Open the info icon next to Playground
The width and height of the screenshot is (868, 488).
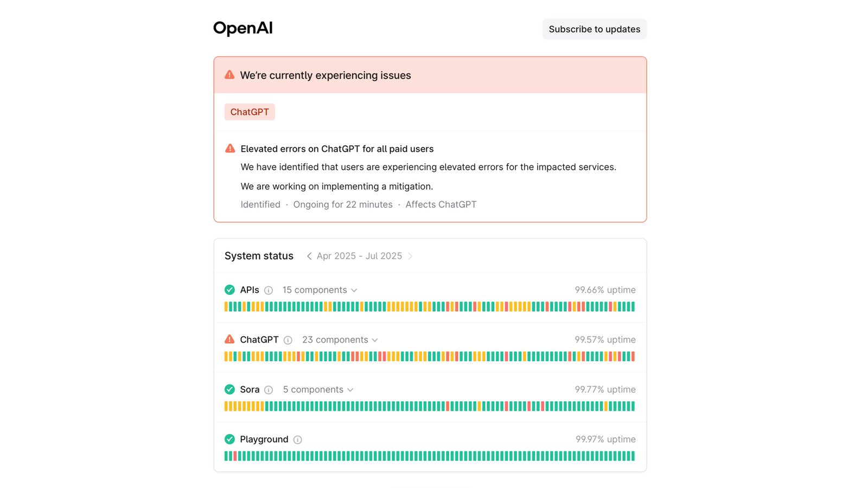click(x=298, y=440)
